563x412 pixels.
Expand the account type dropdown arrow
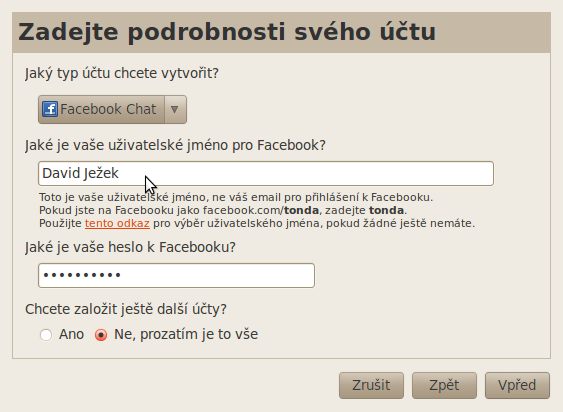[x=175, y=109]
